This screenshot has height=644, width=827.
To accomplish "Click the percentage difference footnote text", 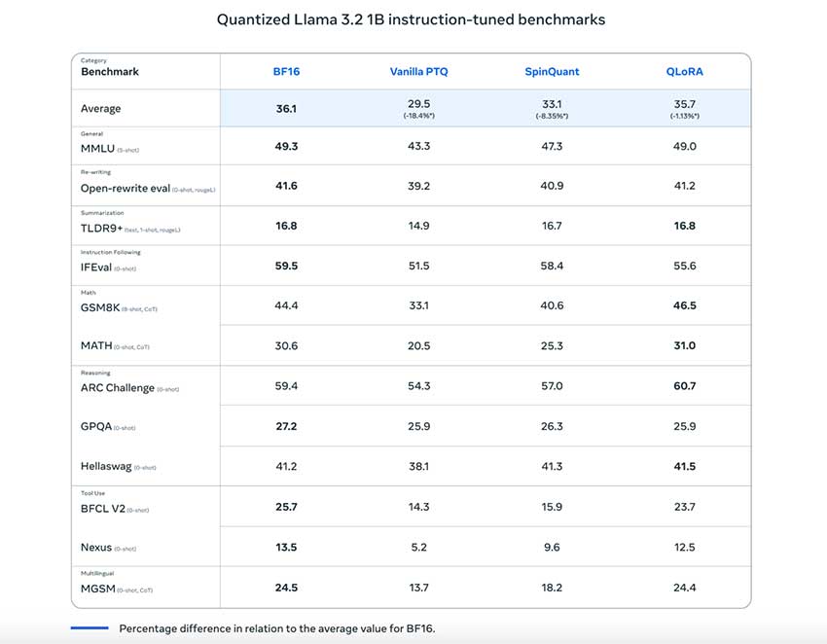I will (x=277, y=628).
